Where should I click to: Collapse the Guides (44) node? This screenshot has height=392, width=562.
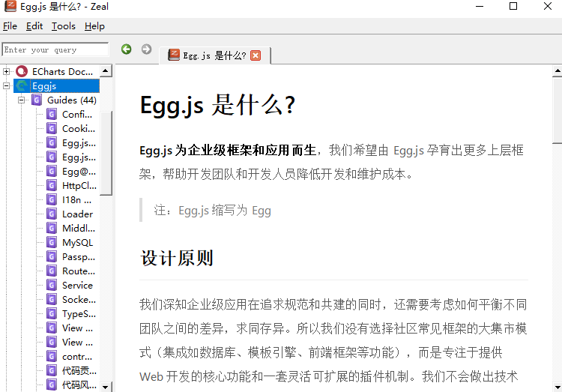(x=21, y=100)
